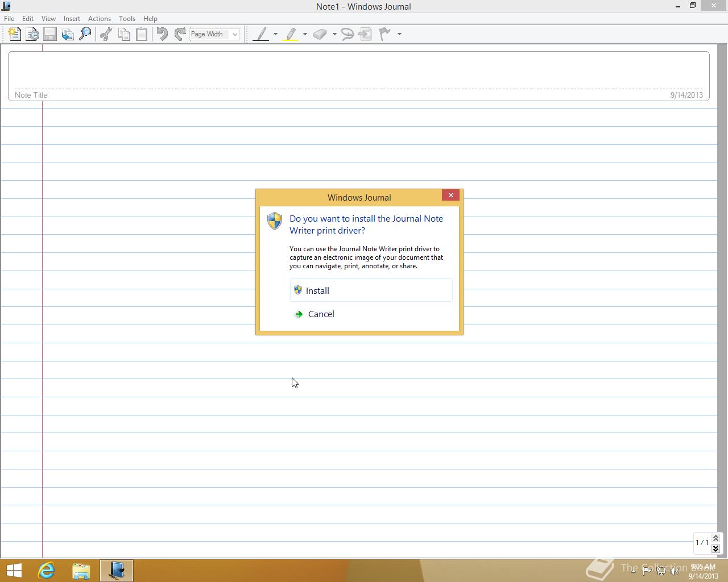The width and height of the screenshot is (728, 582).
Task: Click the View Recent Notes icon
Action: tap(32, 34)
